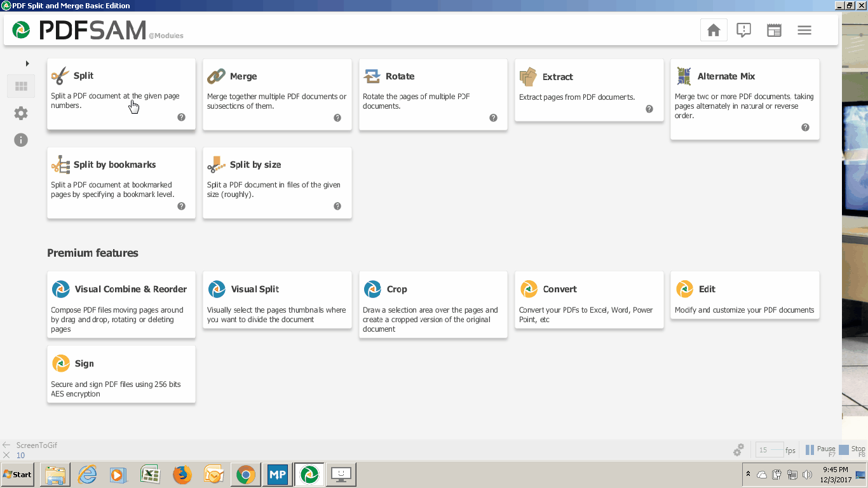The image size is (868, 488).
Task: Click "Modify and customize your PDF documents" text
Action: [744, 310]
